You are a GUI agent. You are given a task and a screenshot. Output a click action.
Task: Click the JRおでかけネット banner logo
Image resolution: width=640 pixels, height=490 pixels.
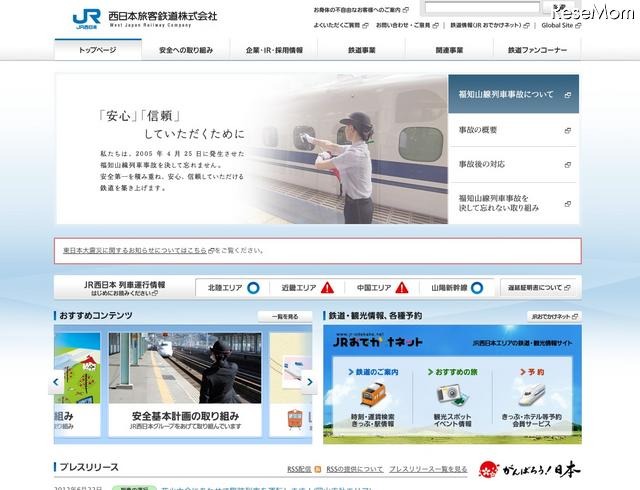click(x=377, y=340)
